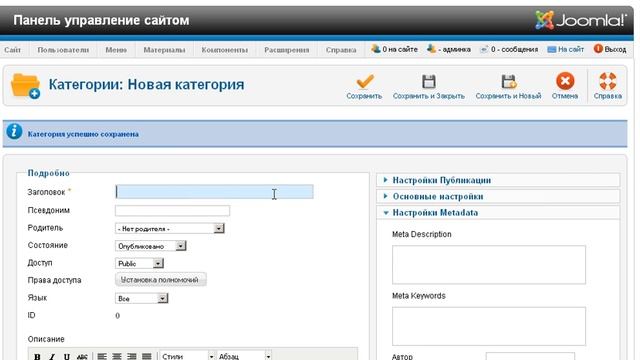Click Сохранить и Новый icon

coord(509,81)
